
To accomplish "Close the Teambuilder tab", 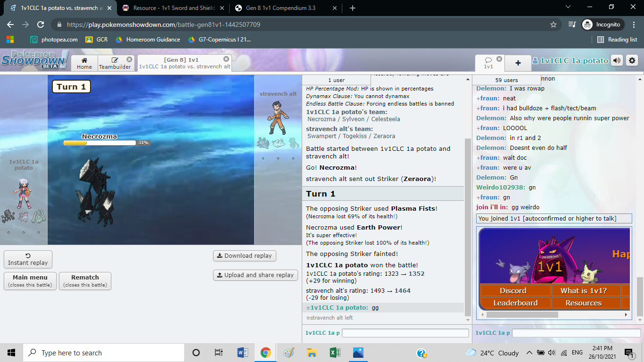I will (x=129, y=59).
